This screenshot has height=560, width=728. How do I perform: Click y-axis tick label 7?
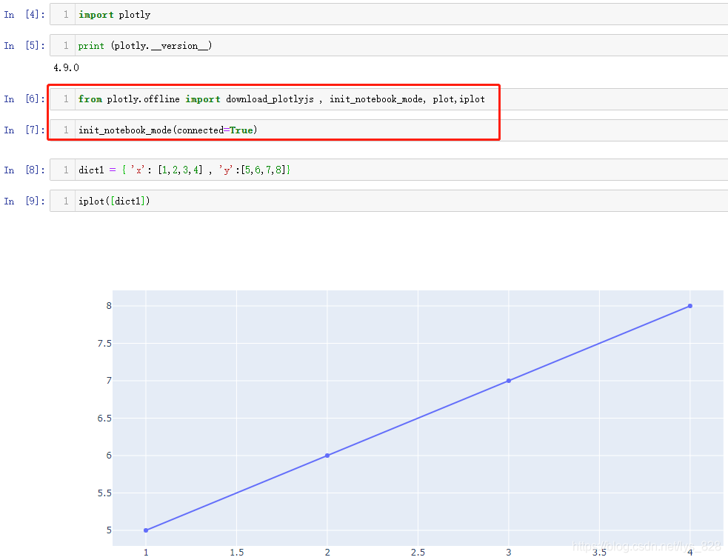tap(109, 381)
